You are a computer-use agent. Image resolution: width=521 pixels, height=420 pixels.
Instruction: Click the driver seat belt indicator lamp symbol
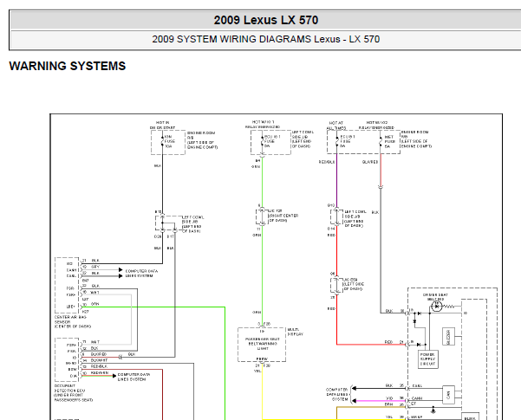pos(437,307)
